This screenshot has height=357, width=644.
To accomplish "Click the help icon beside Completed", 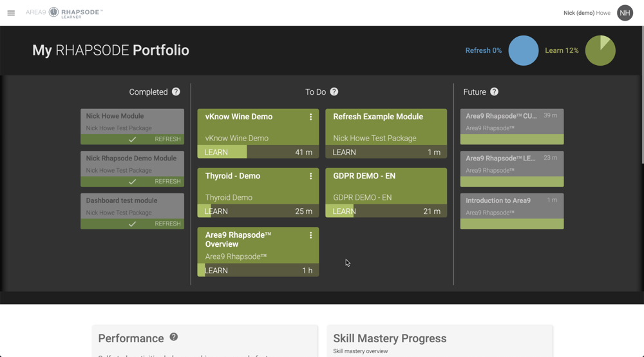I will point(176,92).
